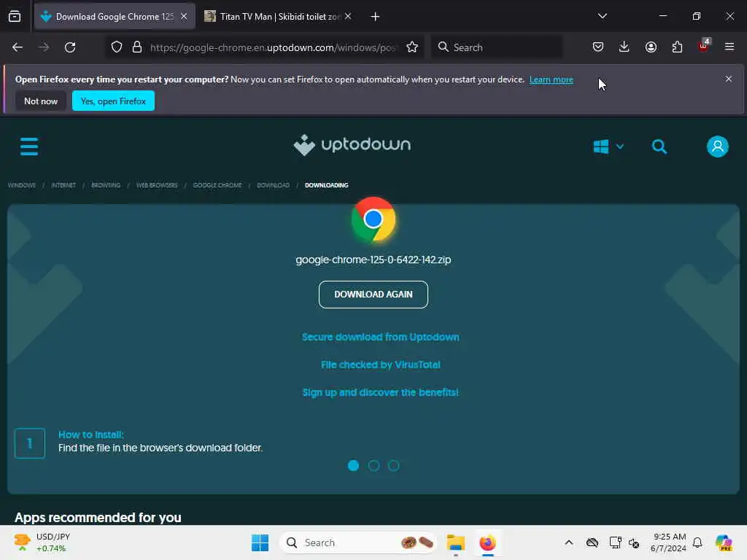The width and height of the screenshot is (747, 560).
Task: Reload the current page
Action: (70, 47)
